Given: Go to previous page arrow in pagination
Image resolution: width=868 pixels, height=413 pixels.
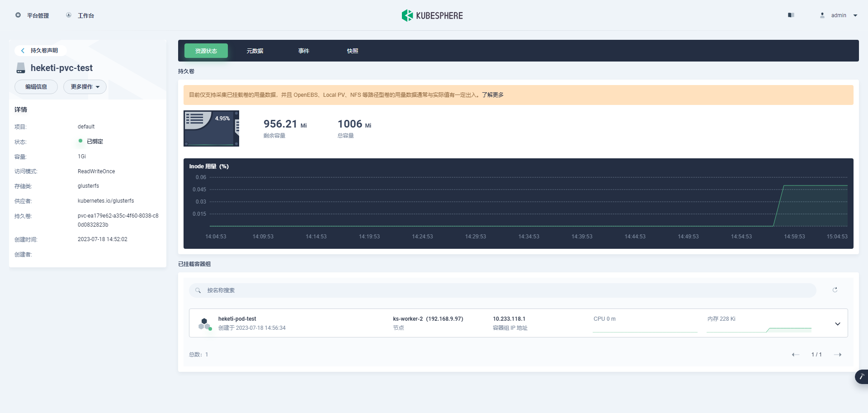Looking at the screenshot, I should 796,355.
